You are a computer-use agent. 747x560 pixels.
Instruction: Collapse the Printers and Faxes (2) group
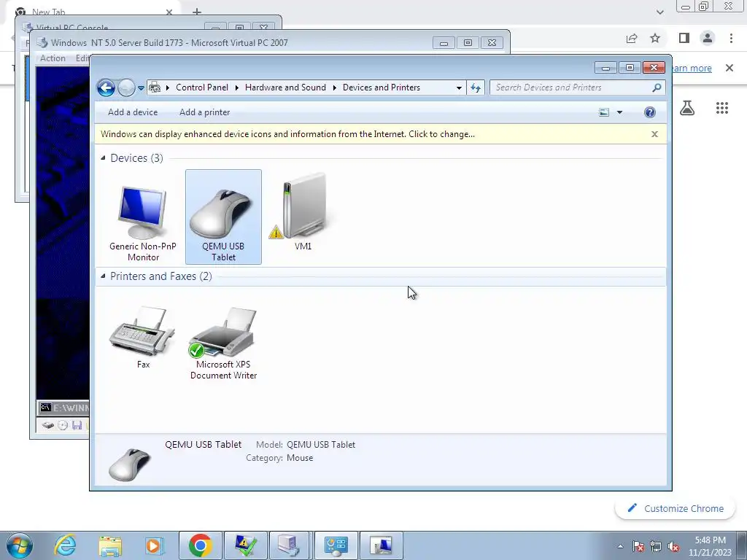103,276
